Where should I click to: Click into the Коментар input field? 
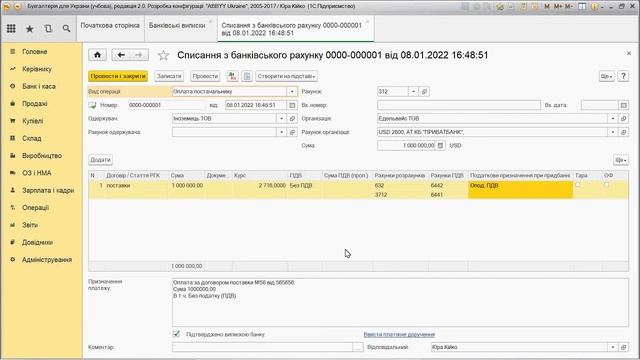pyautogui.click(x=262, y=347)
